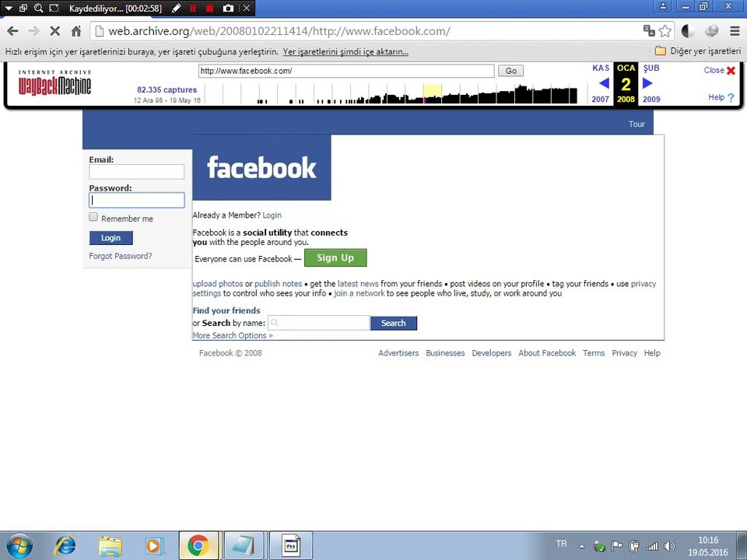Open the Diğer yer işaretleri bookmarks folder
Screen dimensions: 747x560
698,51
